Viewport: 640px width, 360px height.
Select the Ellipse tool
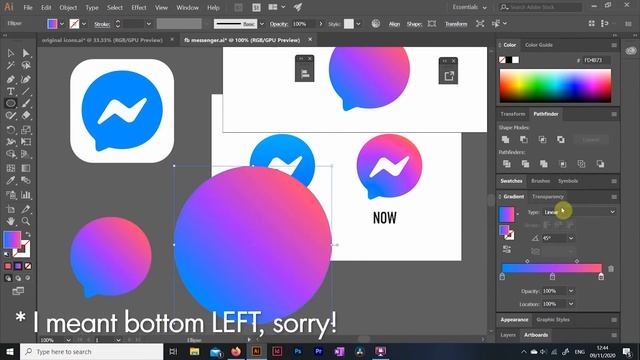[x=11, y=103]
